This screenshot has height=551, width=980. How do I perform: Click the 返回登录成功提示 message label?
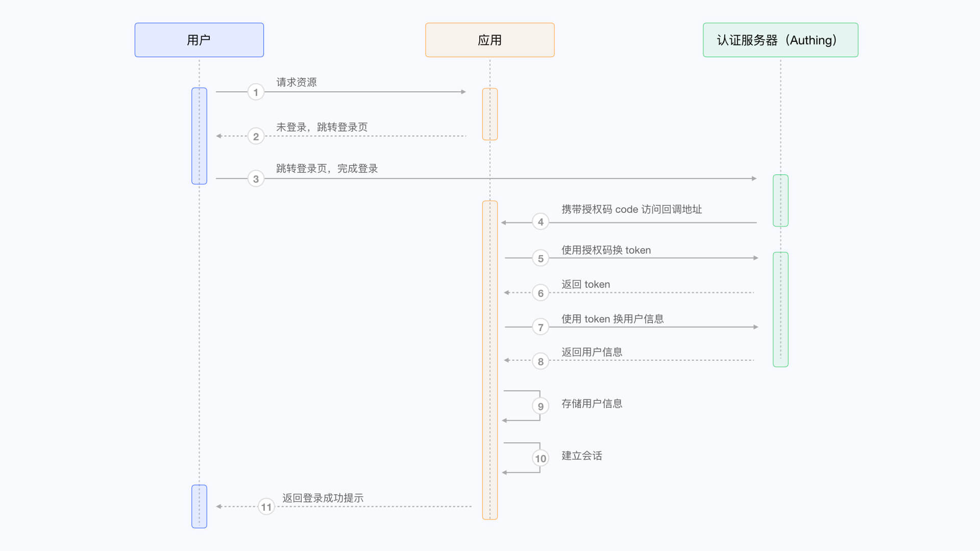click(323, 498)
